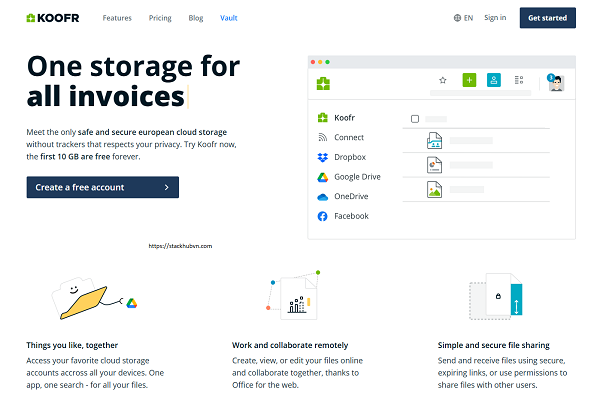
Task: Click the green plus add button
Action: coord(469,80)
